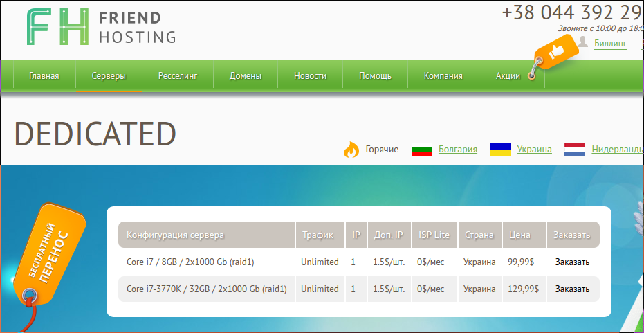
Task: Go to the Компания menu item
Action: (x=443, y=75)
